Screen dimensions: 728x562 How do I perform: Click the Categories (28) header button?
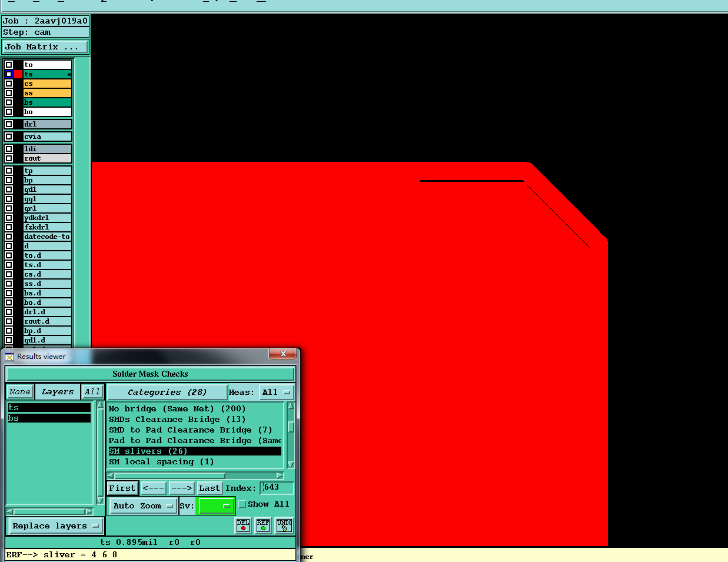pos(167,393)
